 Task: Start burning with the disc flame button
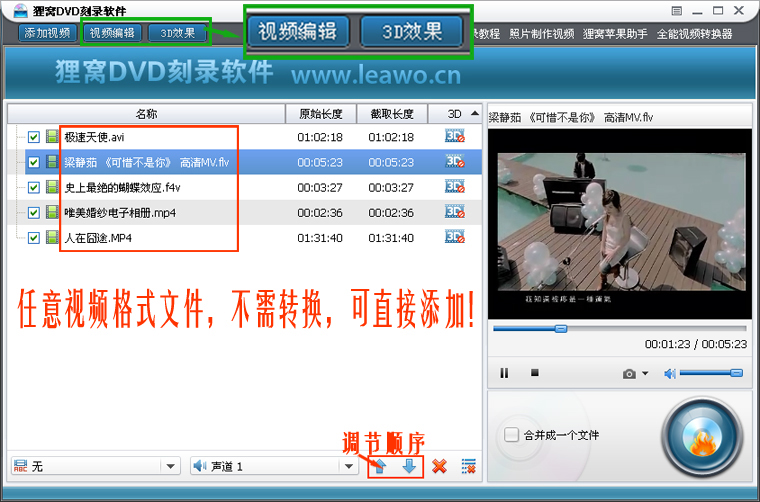point(702,437)
